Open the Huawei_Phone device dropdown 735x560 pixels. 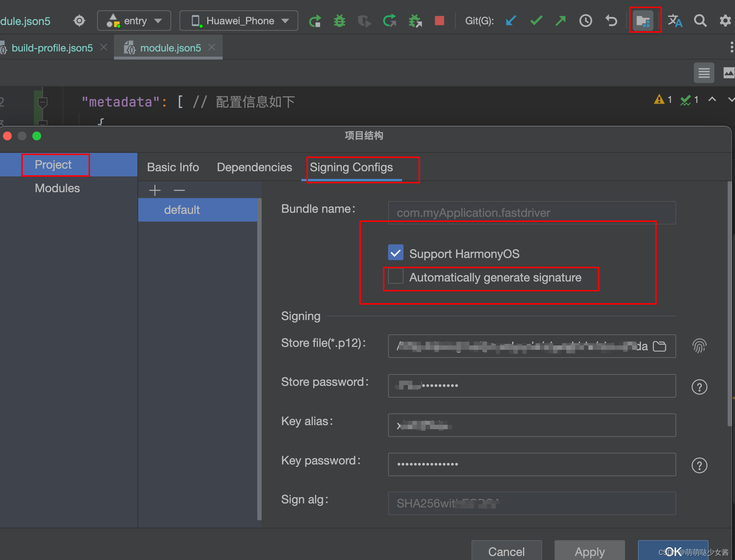click(239, 21)
